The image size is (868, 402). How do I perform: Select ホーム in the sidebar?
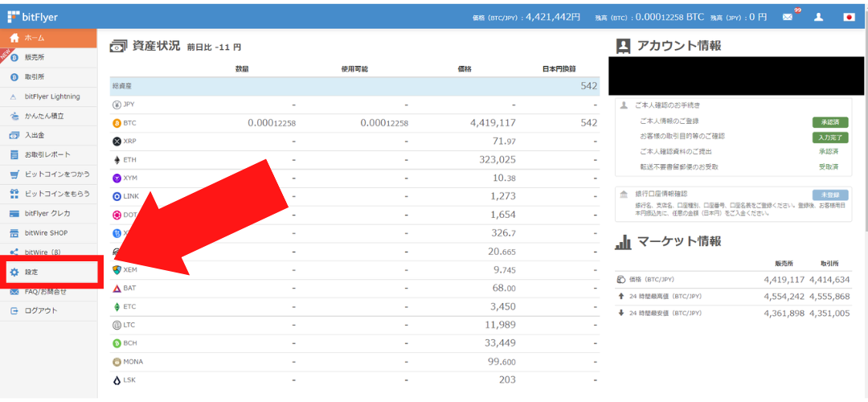35,38
